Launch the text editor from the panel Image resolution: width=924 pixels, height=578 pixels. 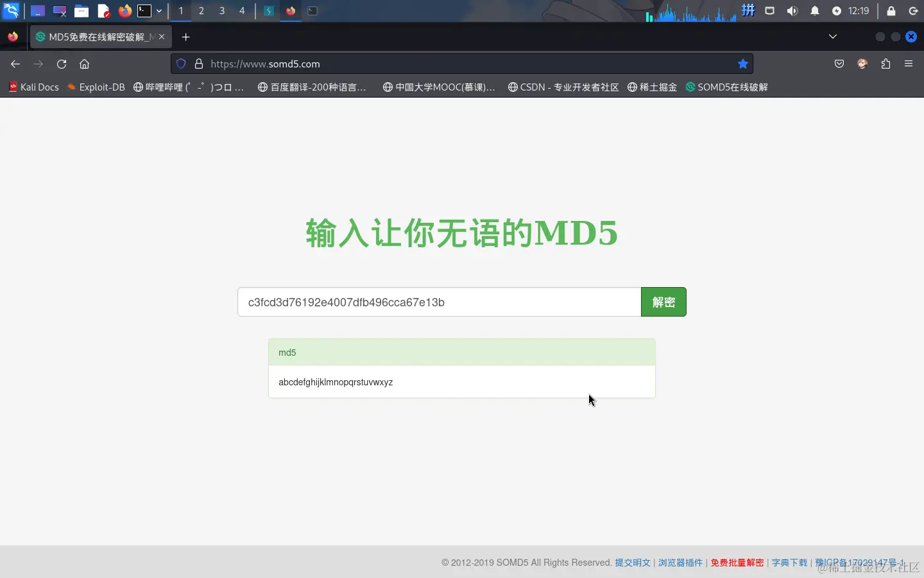103,11
